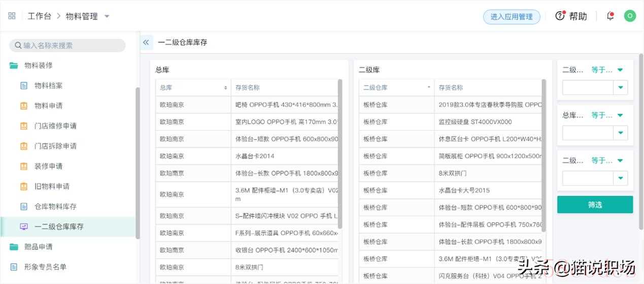Open the green user avatar

[x=630, y=16]
